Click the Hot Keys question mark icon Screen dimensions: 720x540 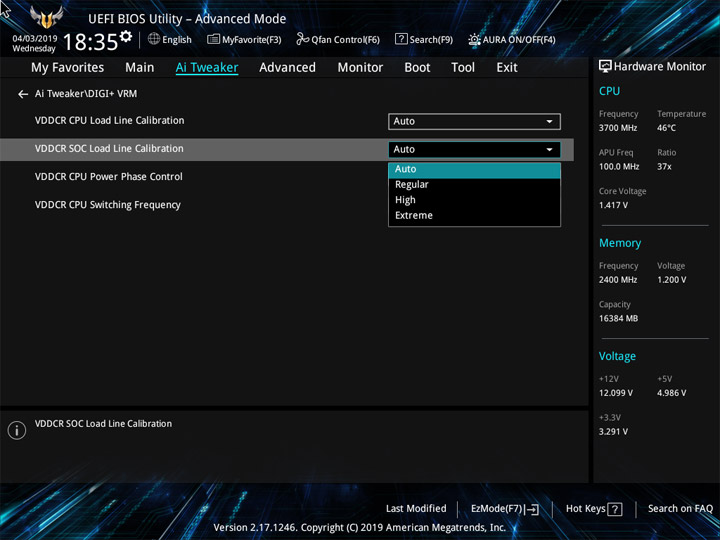pos(615,509)
